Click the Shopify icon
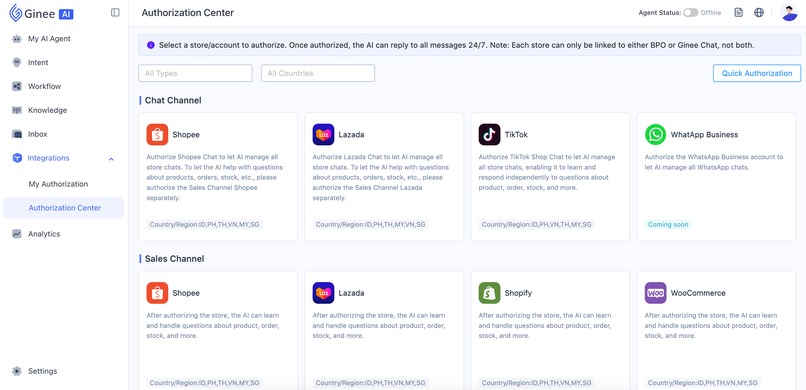 [489, 293]
